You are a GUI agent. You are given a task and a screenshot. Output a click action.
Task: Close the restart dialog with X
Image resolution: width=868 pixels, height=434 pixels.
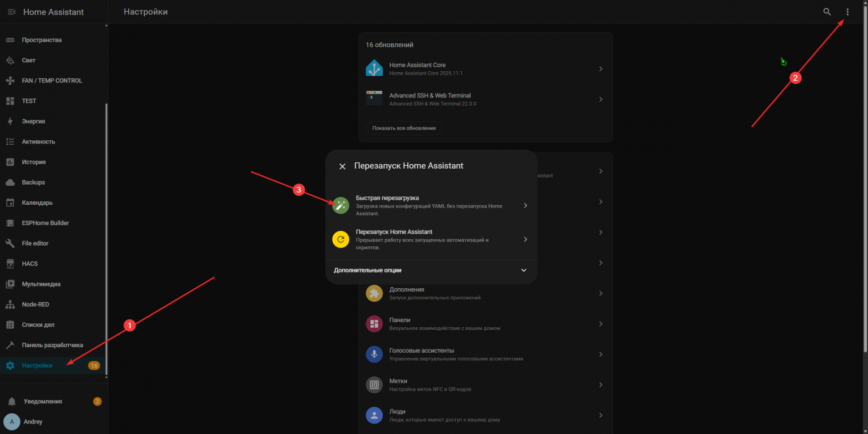point(342,166)
